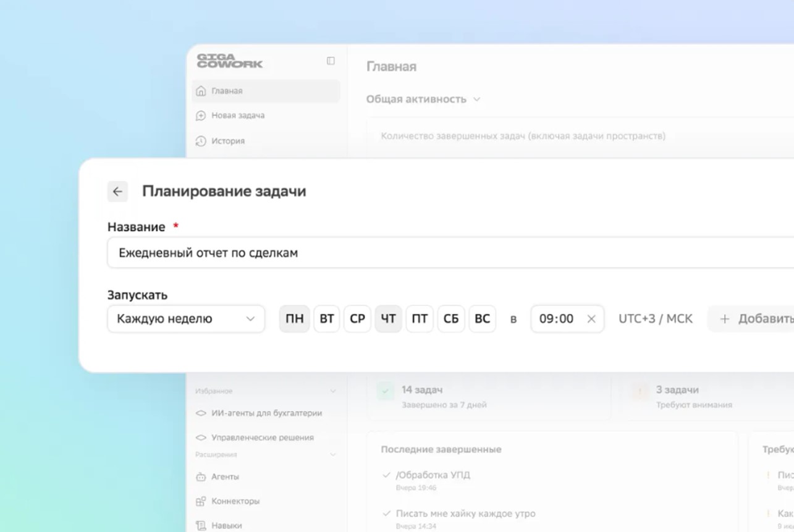
Task: Open Коннекторы in the sidebar
Action: (266, 501)
